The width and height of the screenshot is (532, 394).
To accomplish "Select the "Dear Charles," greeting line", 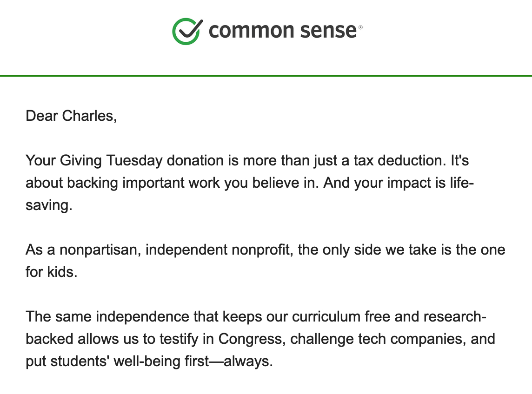I will [x=71, y=115].
